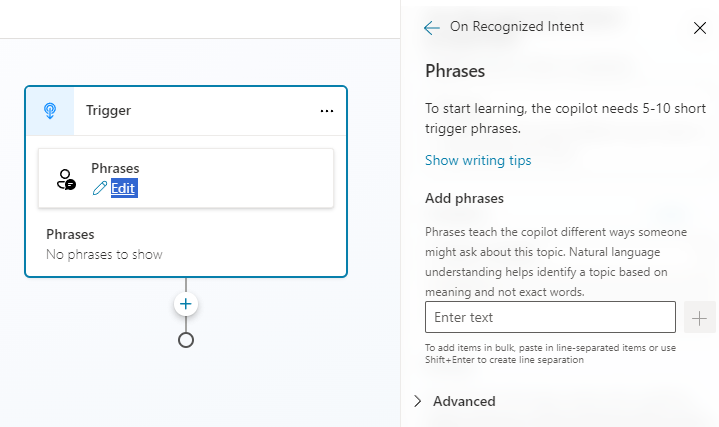Add a new node with the plus button
The width and height of the screenshot is (719, 427).
click(186, 304)
